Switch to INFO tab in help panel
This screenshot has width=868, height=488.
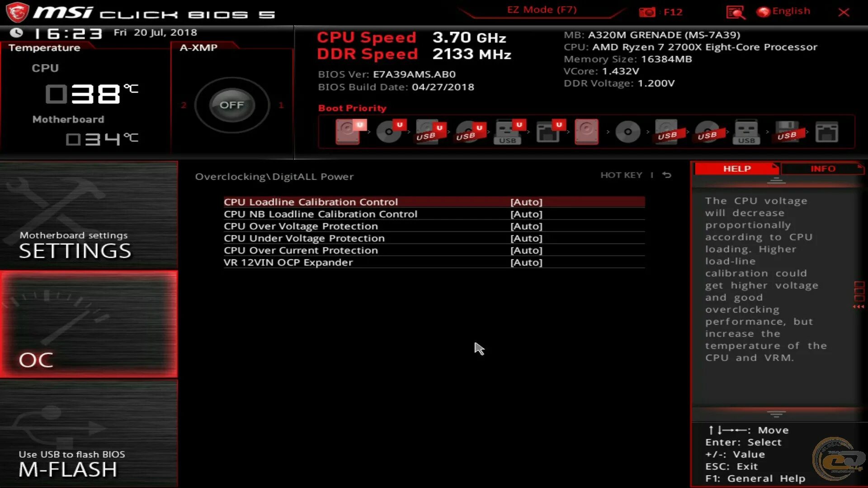tap(823, 168)
